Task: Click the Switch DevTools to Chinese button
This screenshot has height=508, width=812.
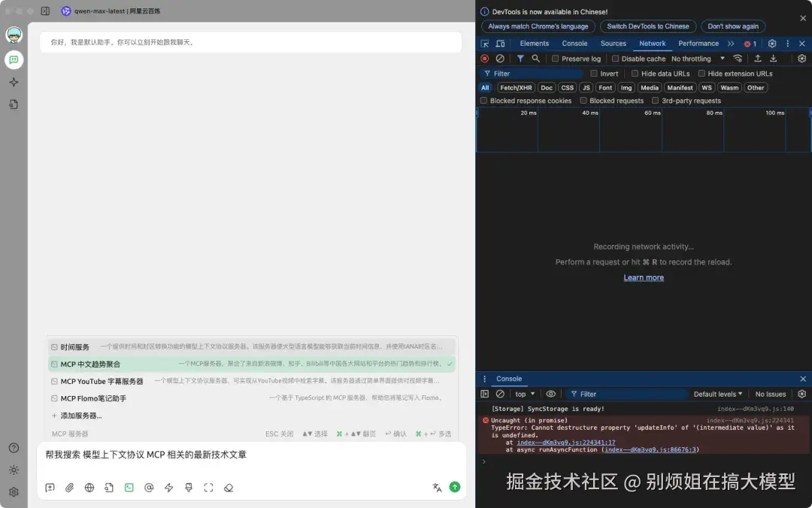Action: pyautogui.click(x=648, y=26)
